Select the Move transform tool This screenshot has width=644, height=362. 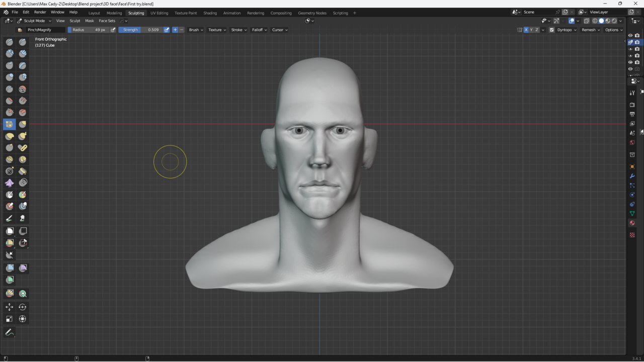tap(10, 307)
